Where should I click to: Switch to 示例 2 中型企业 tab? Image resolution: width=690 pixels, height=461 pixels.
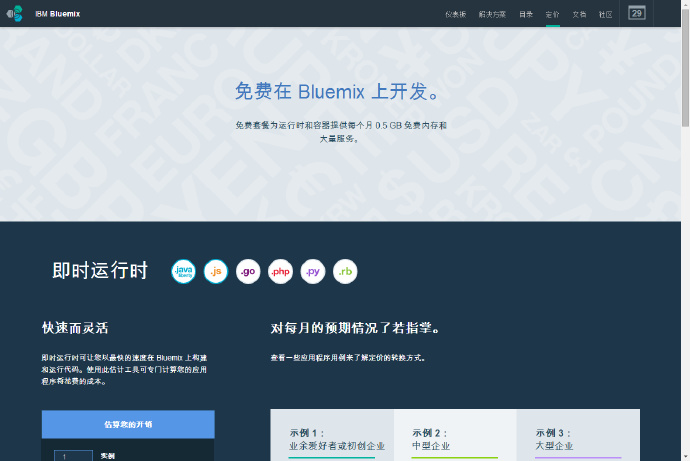(455, 435)
